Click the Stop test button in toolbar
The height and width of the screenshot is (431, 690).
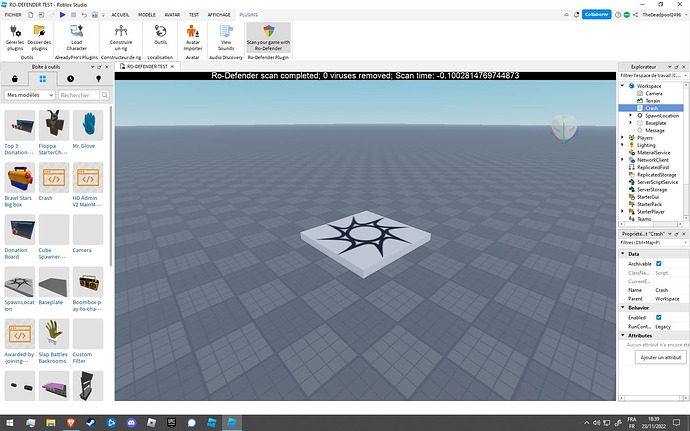(x=73, y=15)
